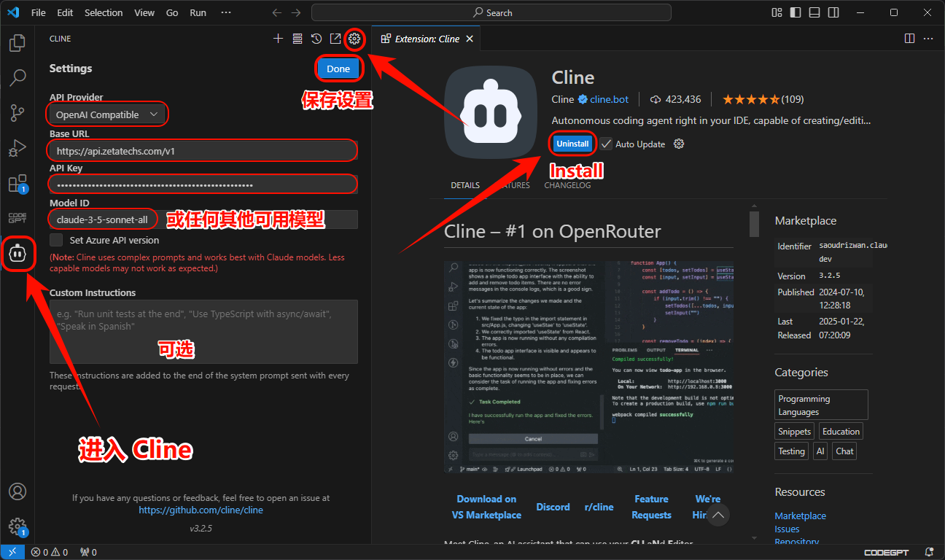
Task: Open the API Provider dropdown
Action: [x=107, y=114]
